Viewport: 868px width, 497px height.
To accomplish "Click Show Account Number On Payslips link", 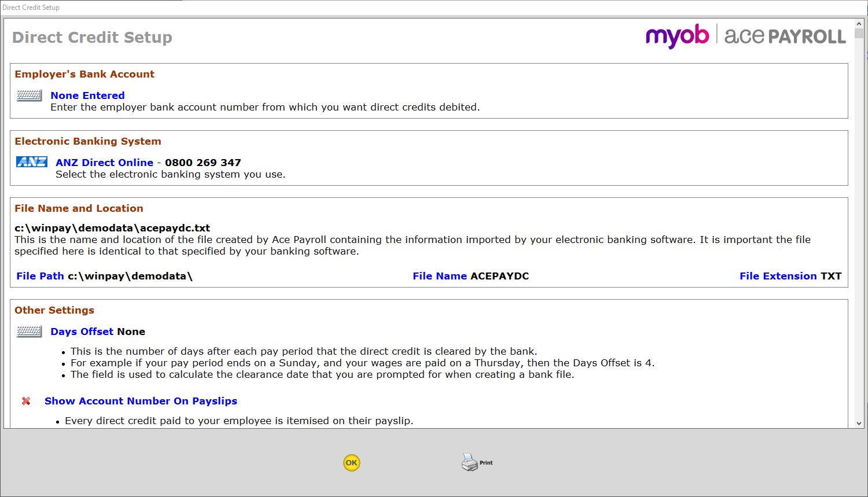I will (141, 401).
